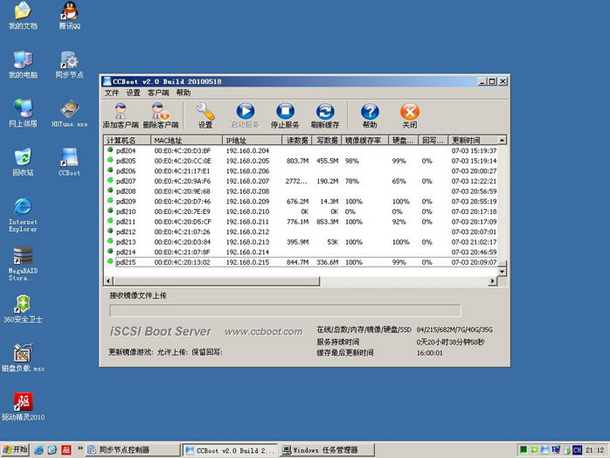
Task: Expand hidden quick launch icons chevron
Action: [80, 448]
